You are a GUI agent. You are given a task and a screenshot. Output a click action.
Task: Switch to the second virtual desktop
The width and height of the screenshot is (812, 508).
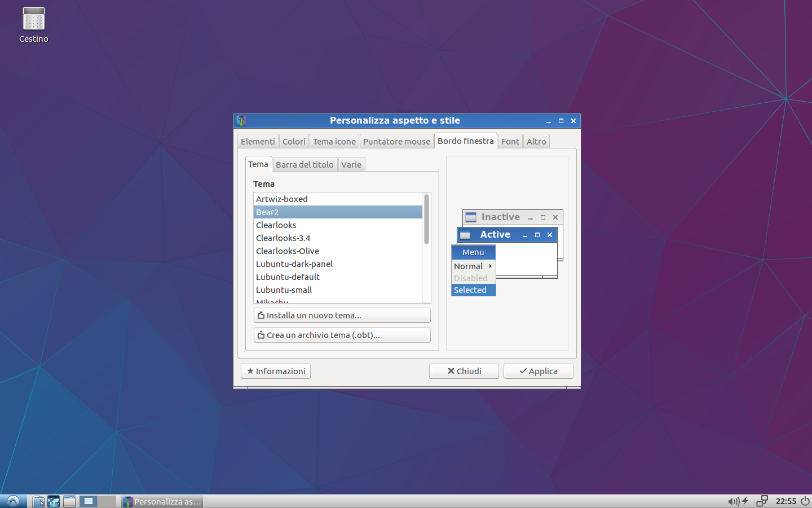(107, 501)
